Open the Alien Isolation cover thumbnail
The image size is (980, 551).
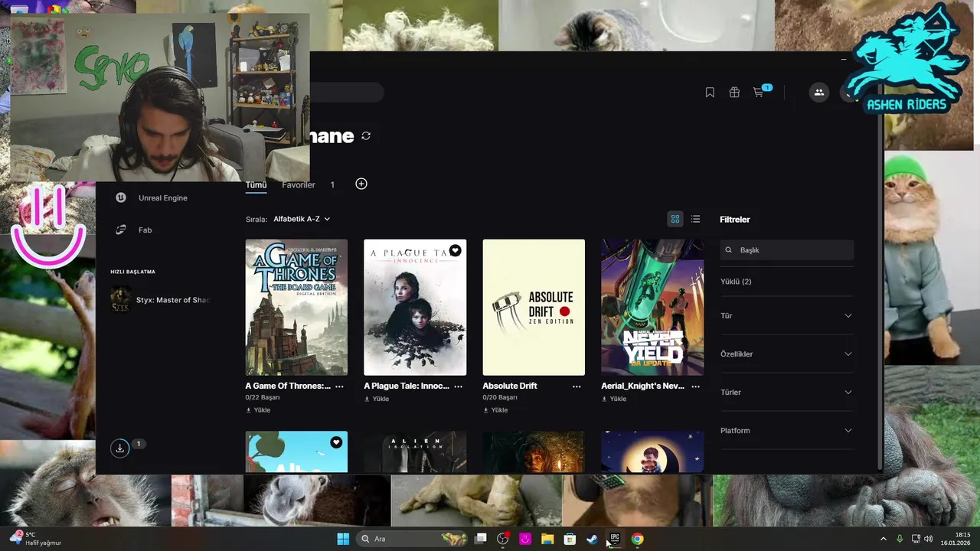click(x=415, y=452)
